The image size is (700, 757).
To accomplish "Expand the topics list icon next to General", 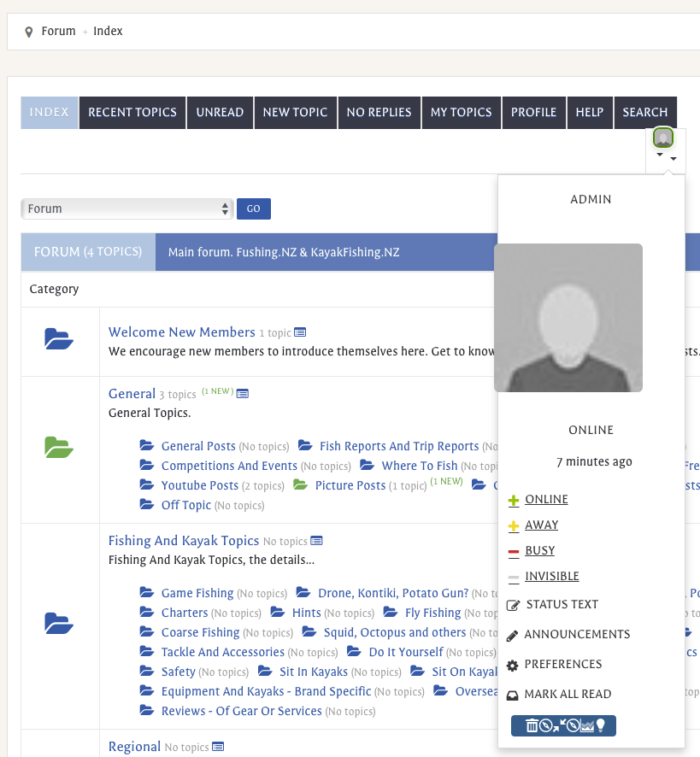I will coord(243,394).
